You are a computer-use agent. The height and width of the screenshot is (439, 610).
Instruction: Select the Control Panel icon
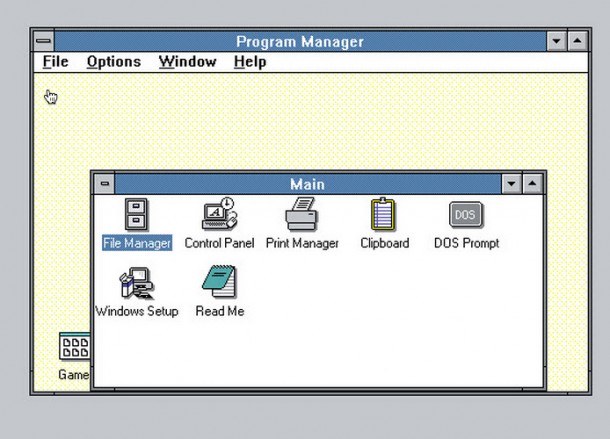[219, 213]
